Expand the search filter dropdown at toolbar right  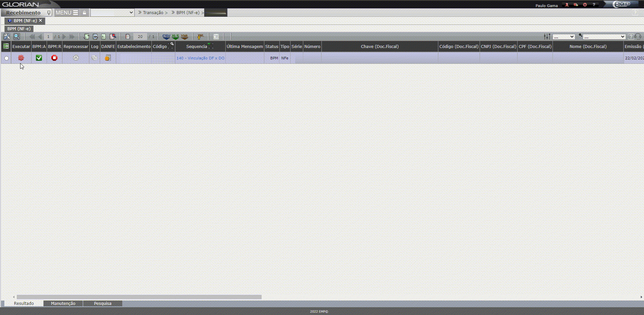pos(604,37)
